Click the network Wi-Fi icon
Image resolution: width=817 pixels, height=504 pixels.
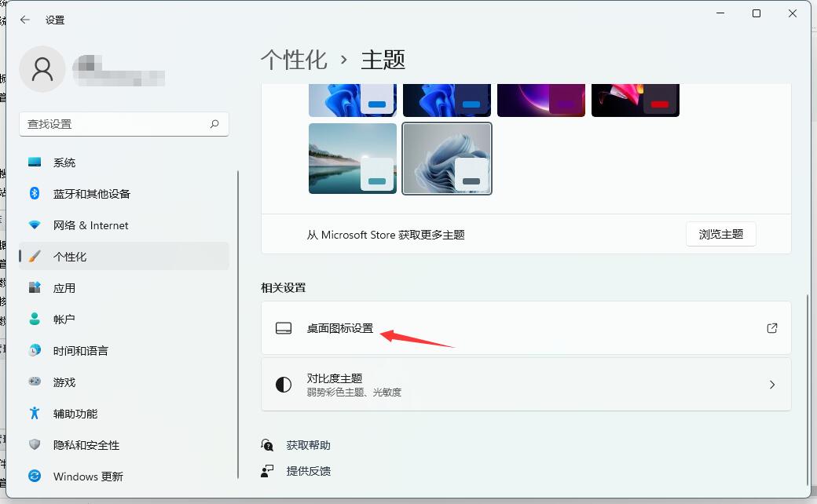point(35,225)
